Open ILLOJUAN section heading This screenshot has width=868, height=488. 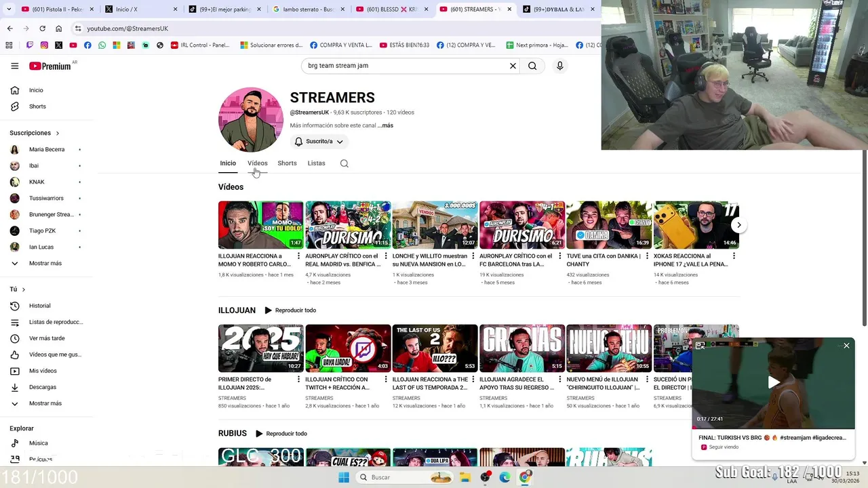237,310
